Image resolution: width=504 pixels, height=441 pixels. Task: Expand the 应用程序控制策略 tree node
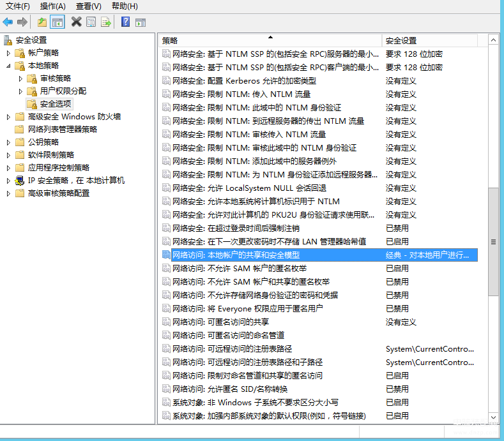8,168
